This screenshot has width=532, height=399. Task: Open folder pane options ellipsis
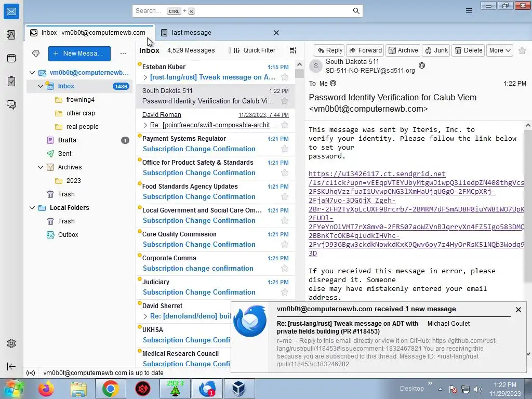123,54
